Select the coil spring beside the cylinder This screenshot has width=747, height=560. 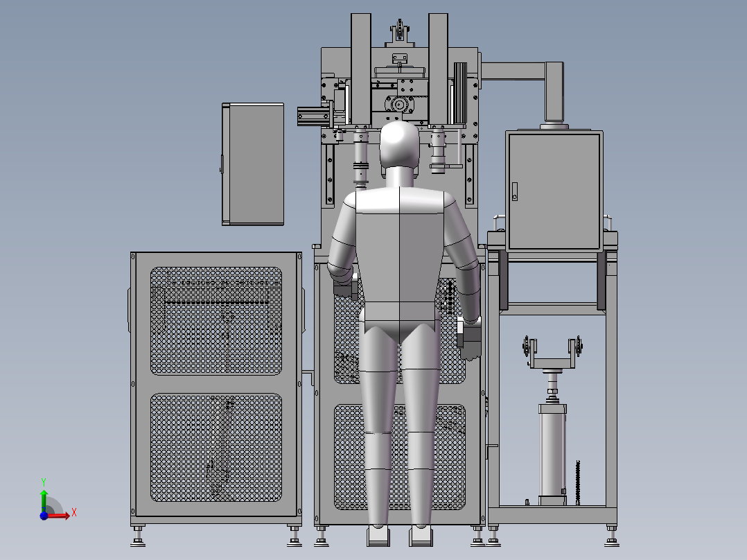click(x=578, y=482)
